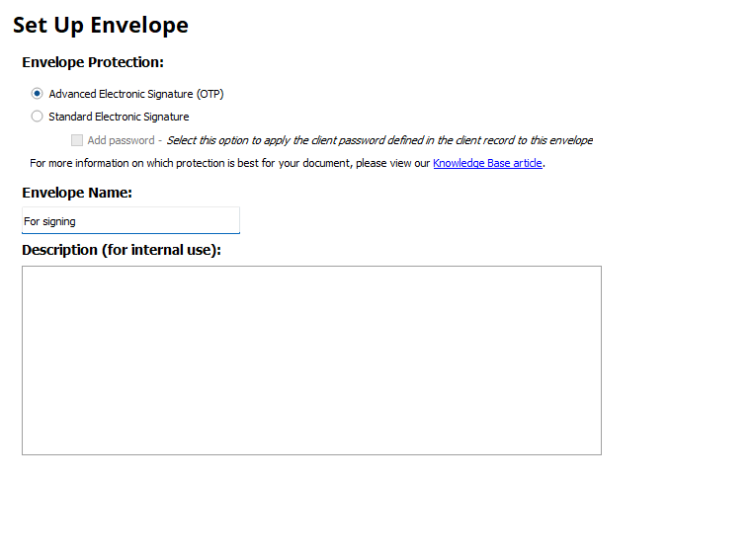Click the word 'Select' in the password hint
Screen dimensions: 753x560
click(x=182, y=140)
